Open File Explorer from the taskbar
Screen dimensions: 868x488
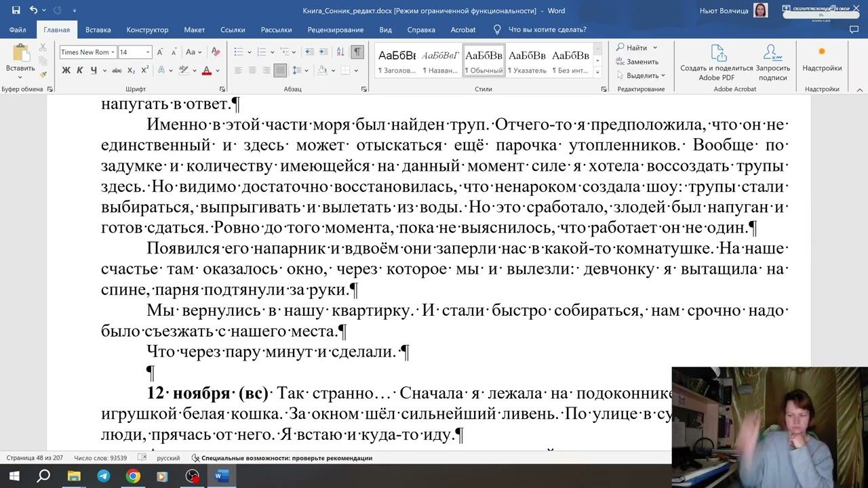pyautogui.click(x=73, y=476)
